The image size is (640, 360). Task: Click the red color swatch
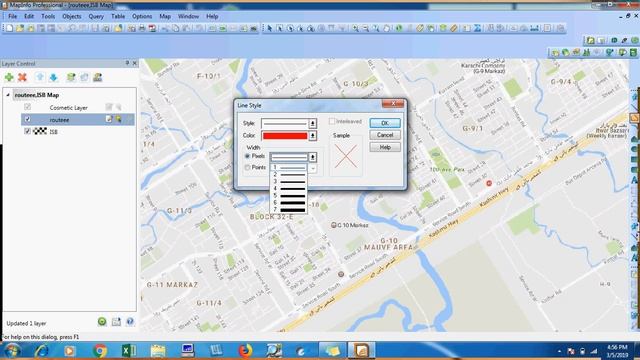[x=285, y=136]
